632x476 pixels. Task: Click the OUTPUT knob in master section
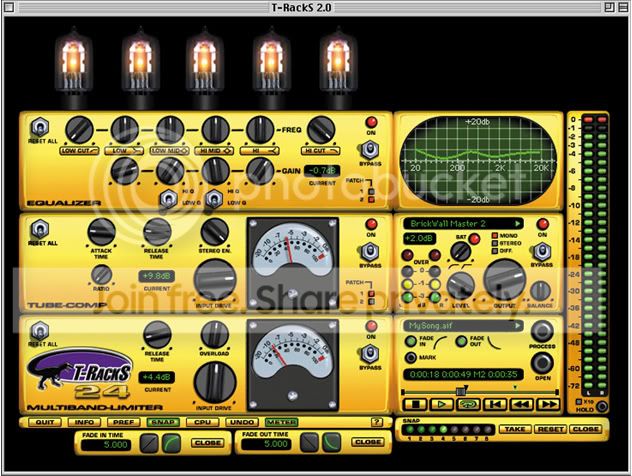click(504, 280)
